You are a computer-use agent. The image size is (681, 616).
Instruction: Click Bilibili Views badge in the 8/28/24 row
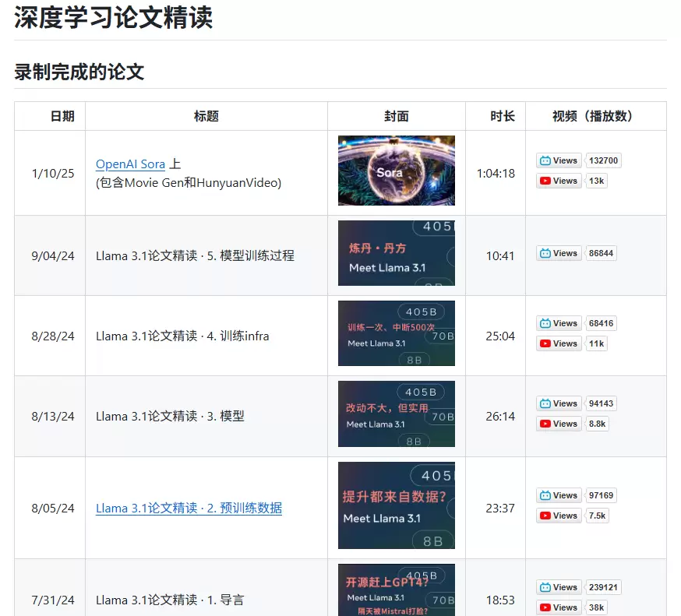pos(559,323)
